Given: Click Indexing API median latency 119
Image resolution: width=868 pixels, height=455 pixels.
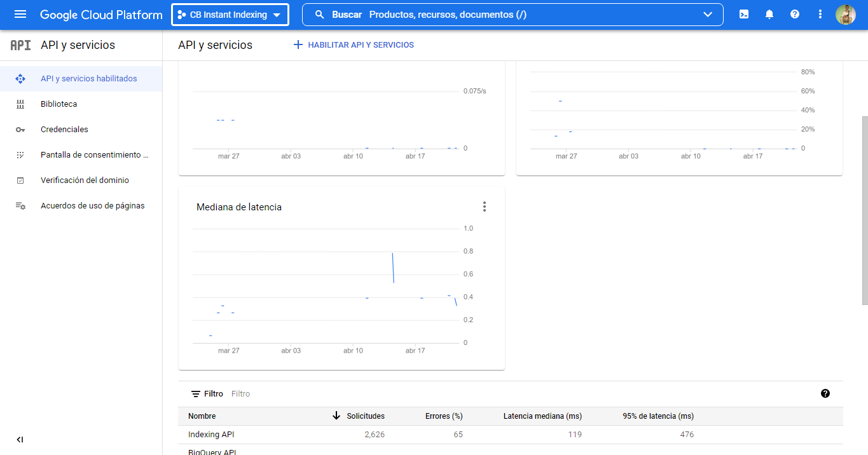Looking at the screenshot, I should click(575, 435).
